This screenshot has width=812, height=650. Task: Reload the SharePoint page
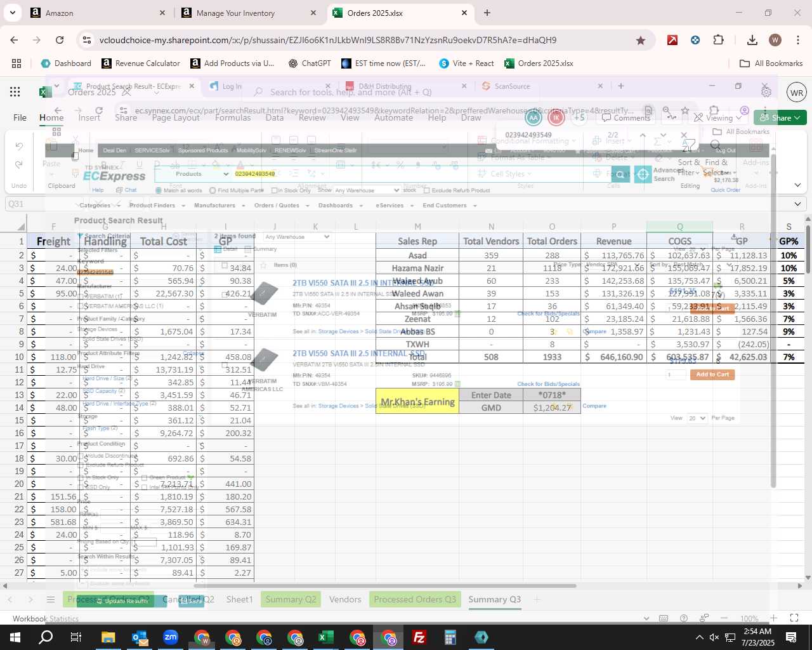point(60,40)
